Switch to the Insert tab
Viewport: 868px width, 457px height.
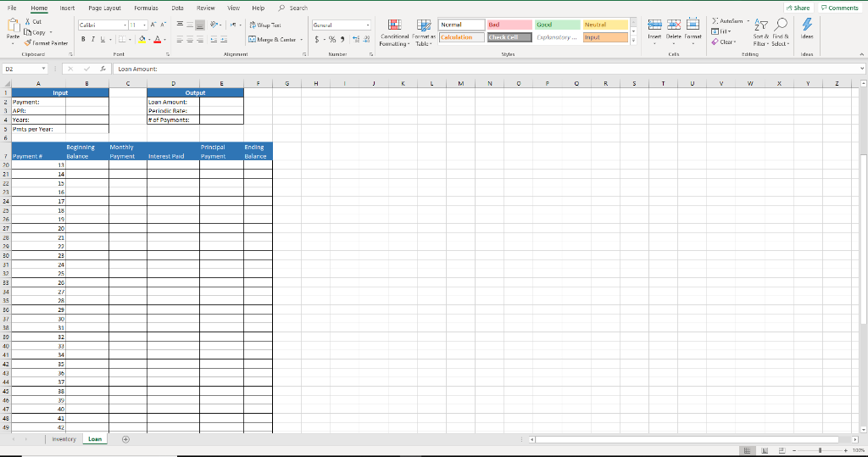tap(67, 8)
